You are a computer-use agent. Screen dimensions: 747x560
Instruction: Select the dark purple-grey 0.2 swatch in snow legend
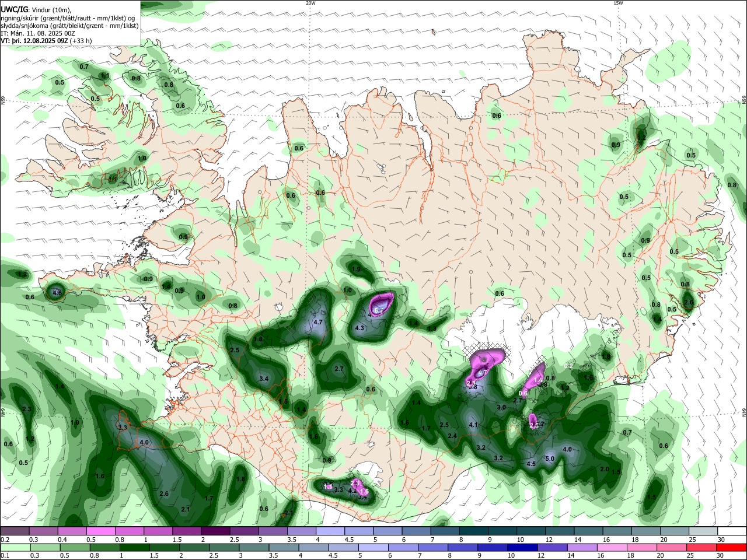[x=15, y=531]
